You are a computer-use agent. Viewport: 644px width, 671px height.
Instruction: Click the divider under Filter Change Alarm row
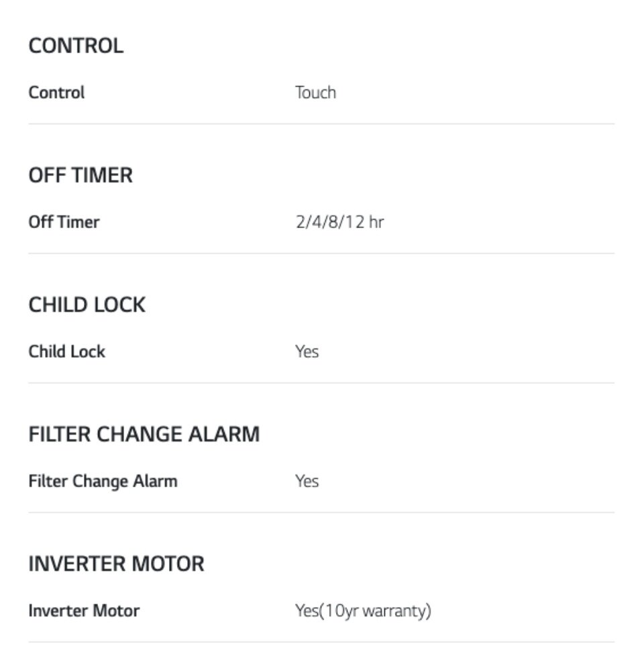click(321, 513)
